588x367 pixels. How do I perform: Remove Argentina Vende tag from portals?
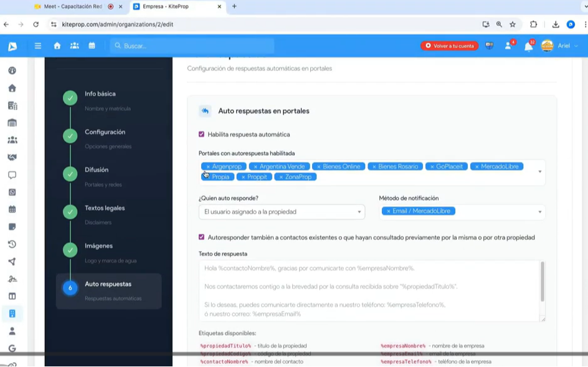click(x=255, y=166)
